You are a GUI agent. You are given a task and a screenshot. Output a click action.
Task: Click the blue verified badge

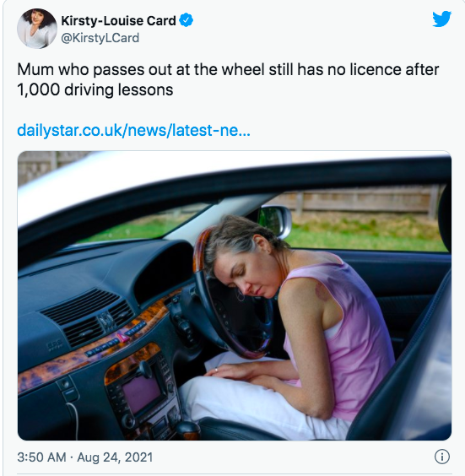(x=186, y=20)
